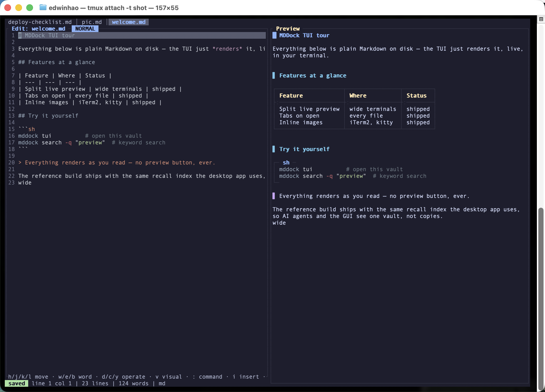
Task: Click the 'Features at a glance' preview heading
Action: (313, 76)
